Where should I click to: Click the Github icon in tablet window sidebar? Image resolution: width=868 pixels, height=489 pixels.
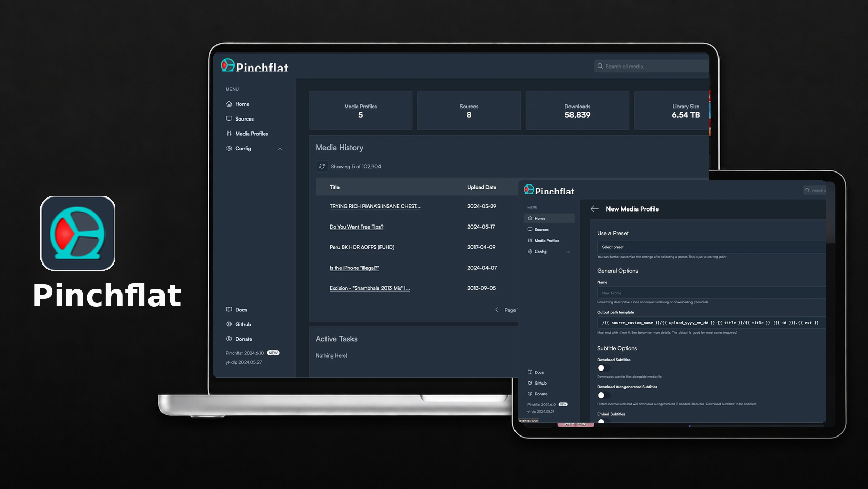click(x=530, y=383)
